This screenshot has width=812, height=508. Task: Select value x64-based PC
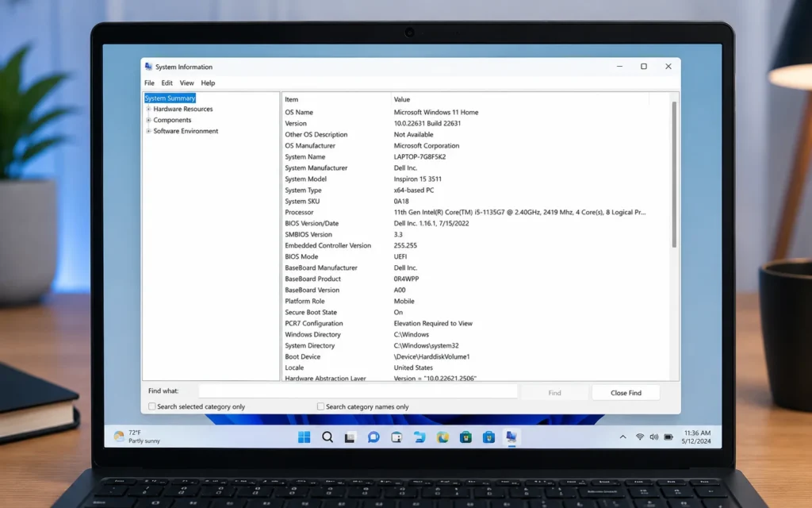(x=414, y=190)
